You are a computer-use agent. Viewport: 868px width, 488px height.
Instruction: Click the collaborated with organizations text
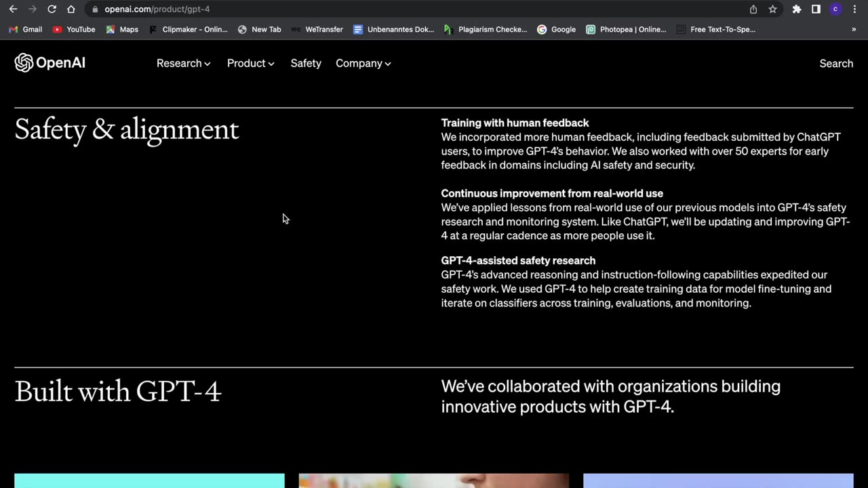[611, 396]
